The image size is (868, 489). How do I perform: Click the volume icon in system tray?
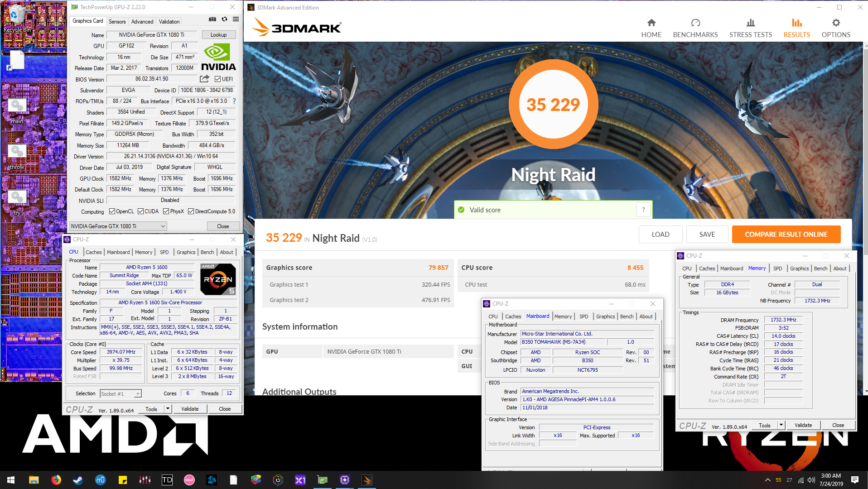pos(811,480)
